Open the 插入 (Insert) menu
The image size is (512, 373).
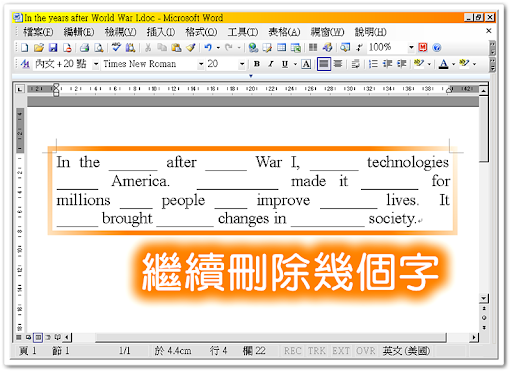(x=161, y=32)
